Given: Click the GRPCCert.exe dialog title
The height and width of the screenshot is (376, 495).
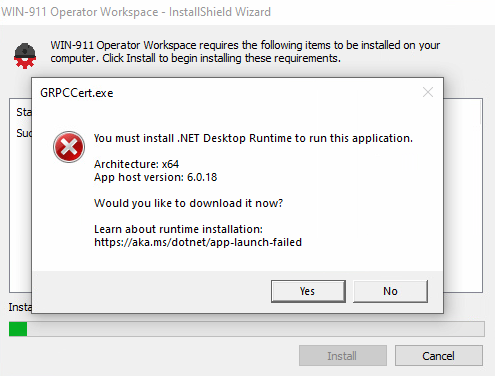Looking at the screenshot, I should (77, 93).
